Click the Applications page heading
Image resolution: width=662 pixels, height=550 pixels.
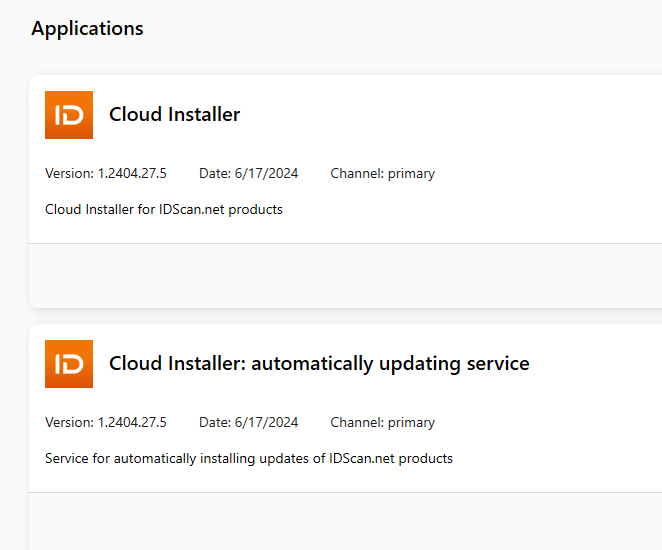click(87, 29)
